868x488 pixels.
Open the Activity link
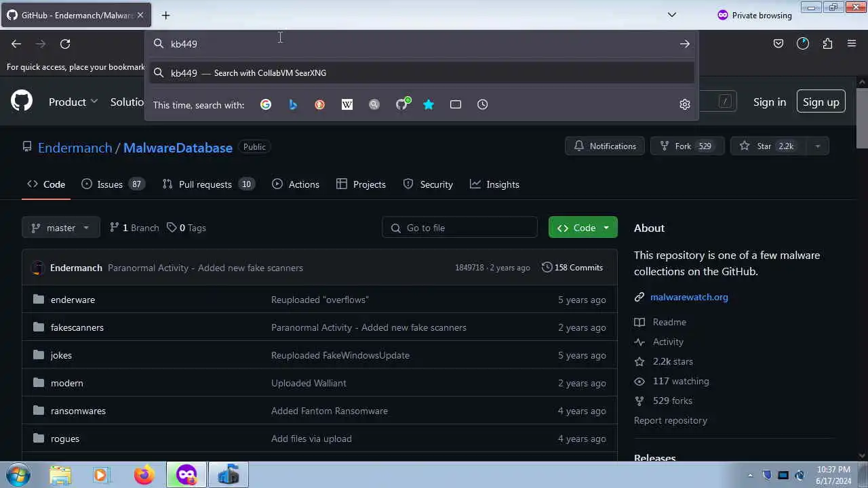[x=659, y=342]
